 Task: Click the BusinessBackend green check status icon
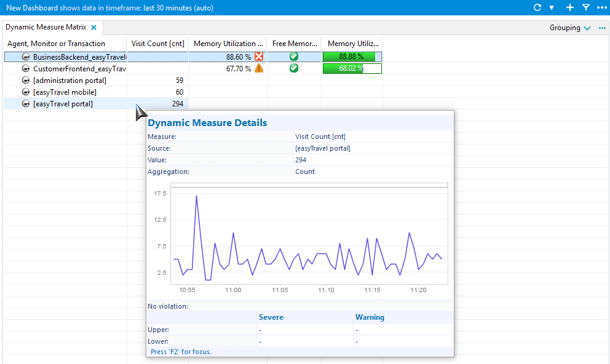tap(294, 57)
